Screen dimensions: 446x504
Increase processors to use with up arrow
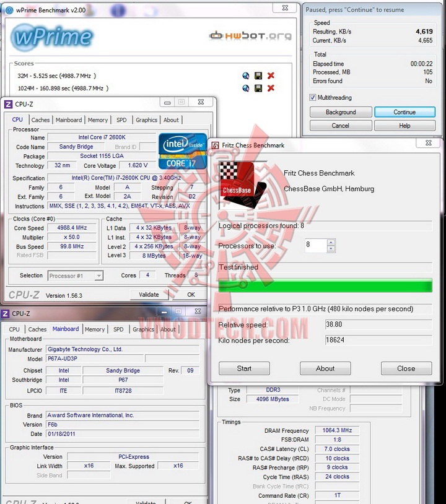[331, 242]
